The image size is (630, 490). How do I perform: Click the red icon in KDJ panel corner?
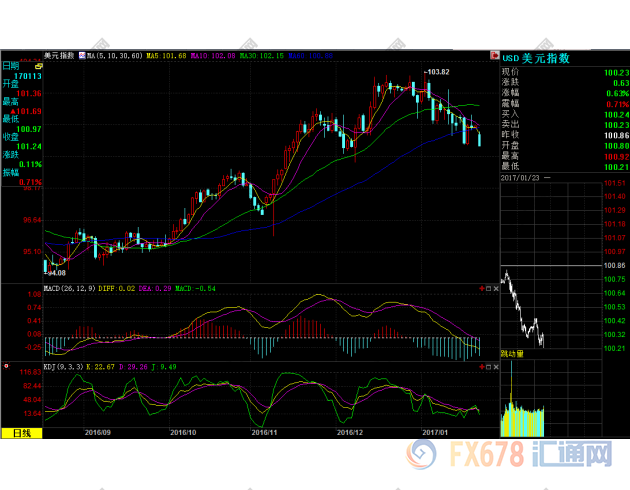point(483,366)
